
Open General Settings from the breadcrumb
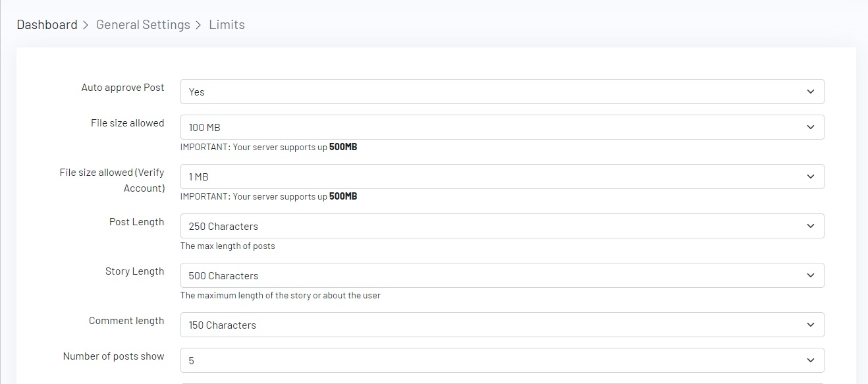143,25
